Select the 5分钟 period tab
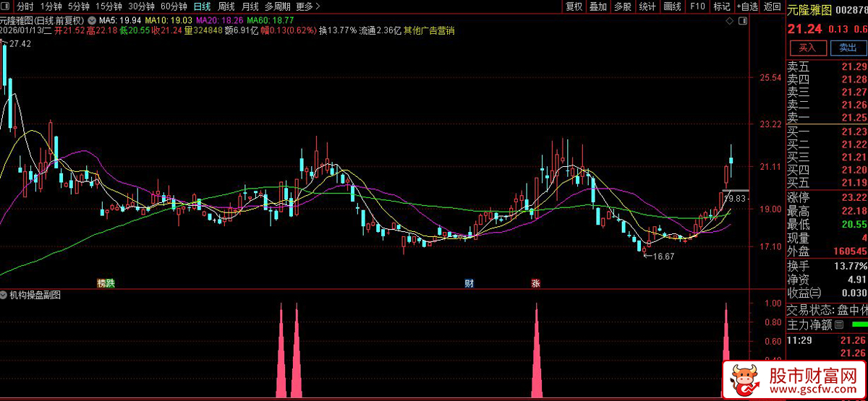The width and height of the screenshot is (868, 401). pyautogui.click(x=79, y=6)
